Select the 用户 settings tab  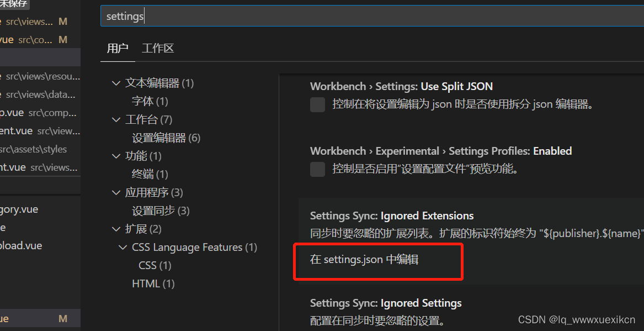pyautogui.click(x=117, y=48)
